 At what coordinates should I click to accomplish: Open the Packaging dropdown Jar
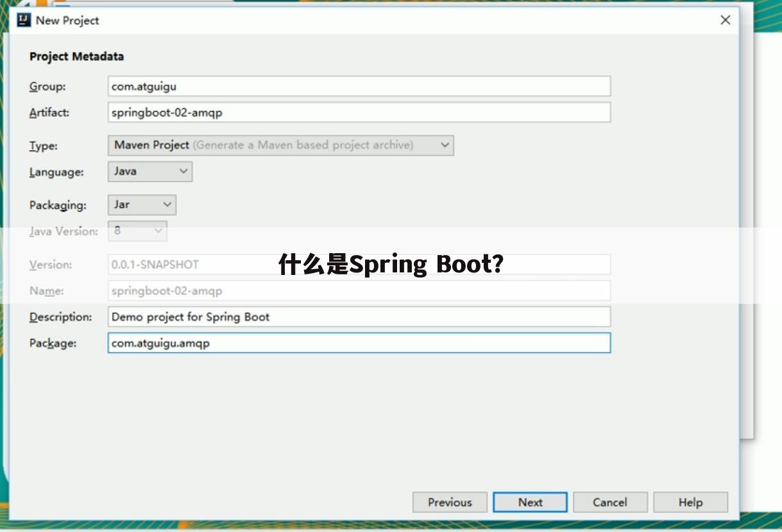pyautogui.click(x=141, y=204)
